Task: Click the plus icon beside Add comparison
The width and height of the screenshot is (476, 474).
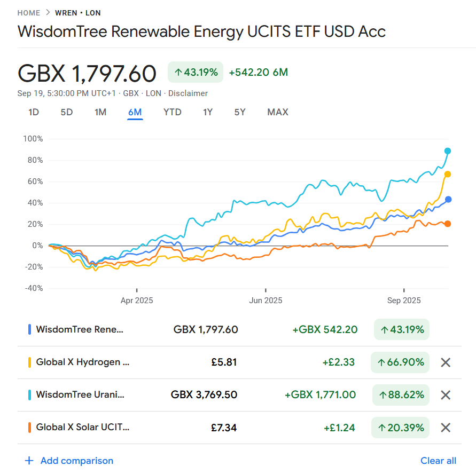Action: point(29,461)
